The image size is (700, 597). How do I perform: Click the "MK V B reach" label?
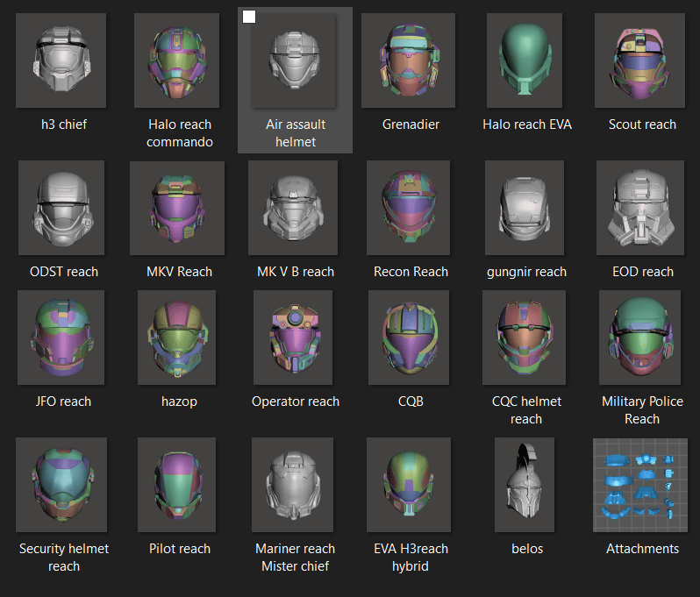tap(296, 271)
